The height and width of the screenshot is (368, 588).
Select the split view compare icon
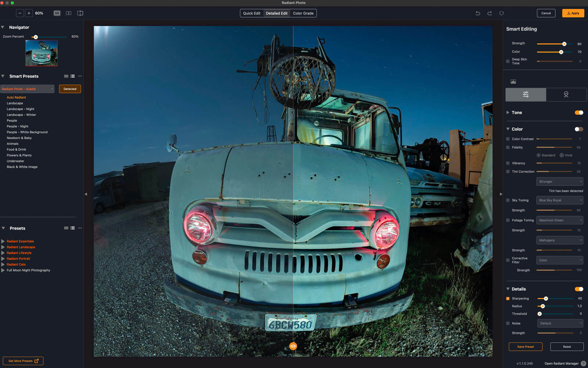point(80,13)
